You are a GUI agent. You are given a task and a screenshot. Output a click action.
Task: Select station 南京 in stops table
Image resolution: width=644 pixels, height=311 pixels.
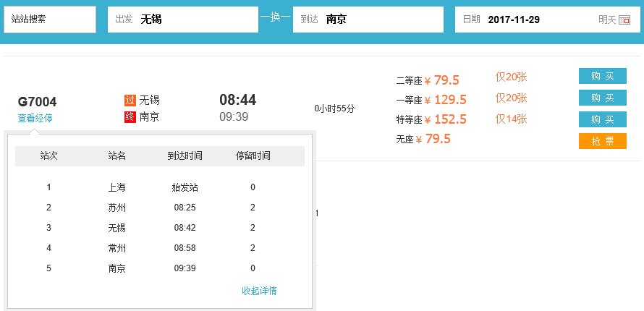coord(117,268)
